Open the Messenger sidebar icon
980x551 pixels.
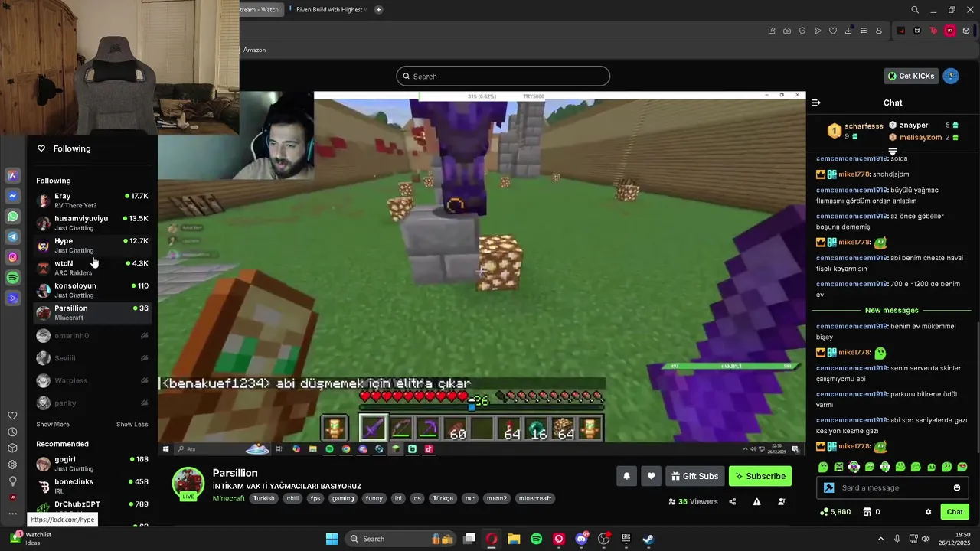[13, 196]
